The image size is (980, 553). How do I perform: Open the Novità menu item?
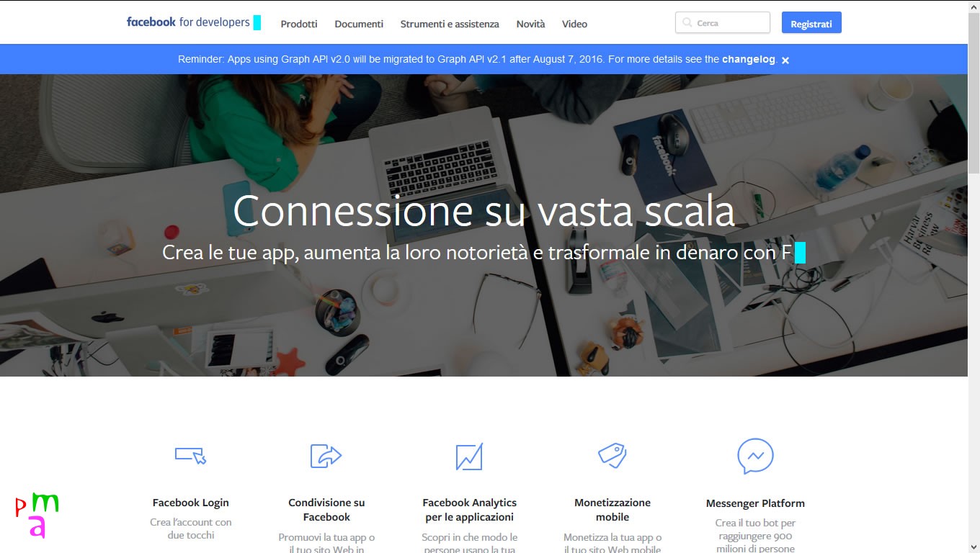click(x=530, y=24)
